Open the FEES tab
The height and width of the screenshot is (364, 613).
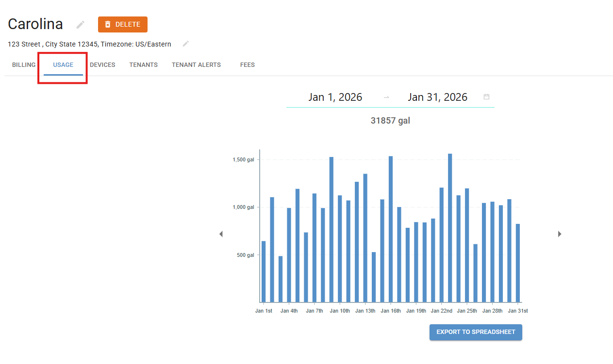248,65
